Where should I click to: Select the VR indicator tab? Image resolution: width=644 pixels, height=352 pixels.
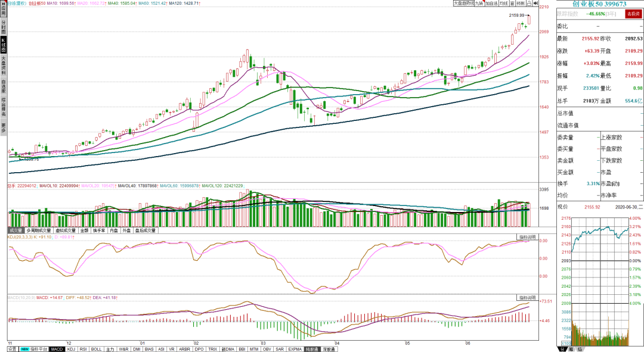pos(172,349)
